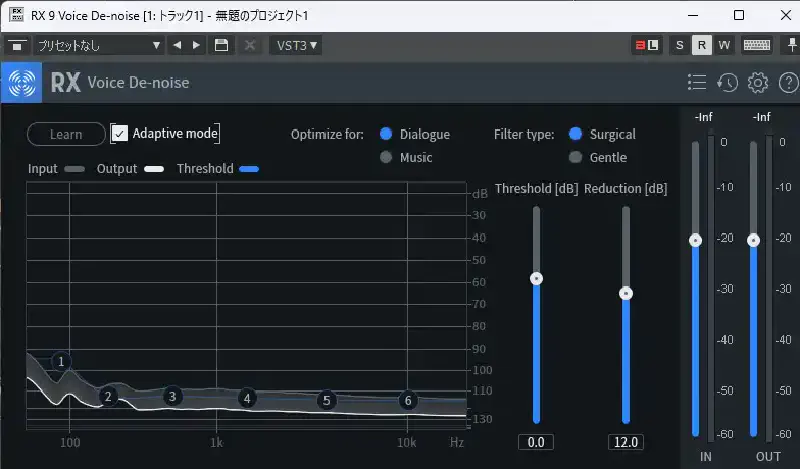Delete preset using the X icon
800x469 pixels.
coord(249,45)
